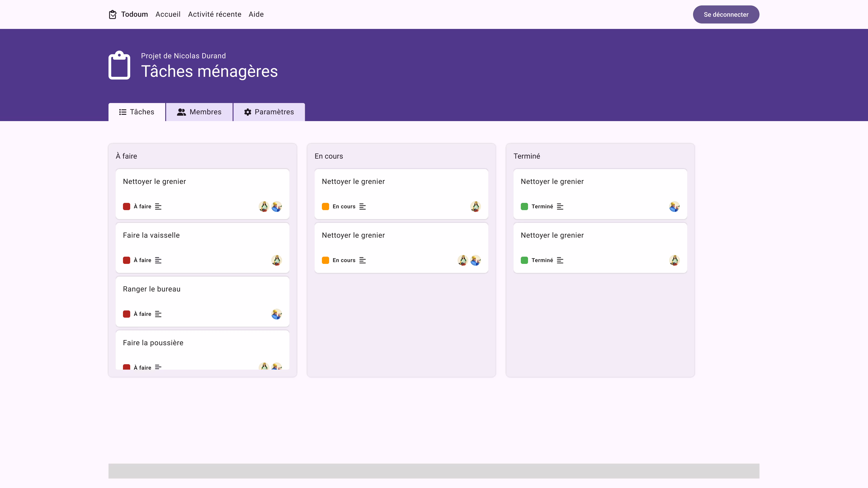
Task: Click green status square on Terminé card with blue-jacket avatar
Action: point(524,206)
